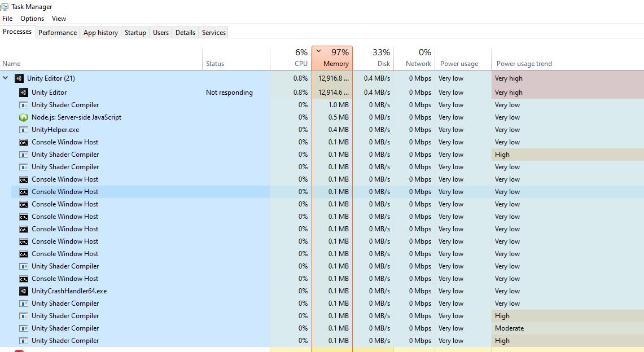Open the Startup tab
Screen dimensions: 644x352
click(x=135, y=33)
